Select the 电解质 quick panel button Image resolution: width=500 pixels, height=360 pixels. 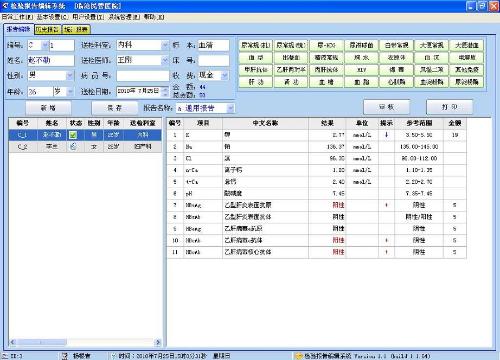tap(467, 57)
